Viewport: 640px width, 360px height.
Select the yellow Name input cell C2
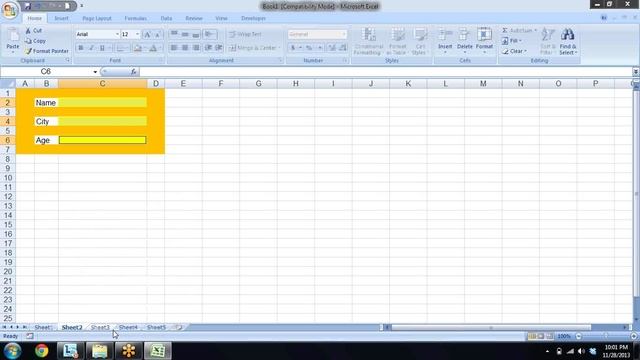[102, 102]
